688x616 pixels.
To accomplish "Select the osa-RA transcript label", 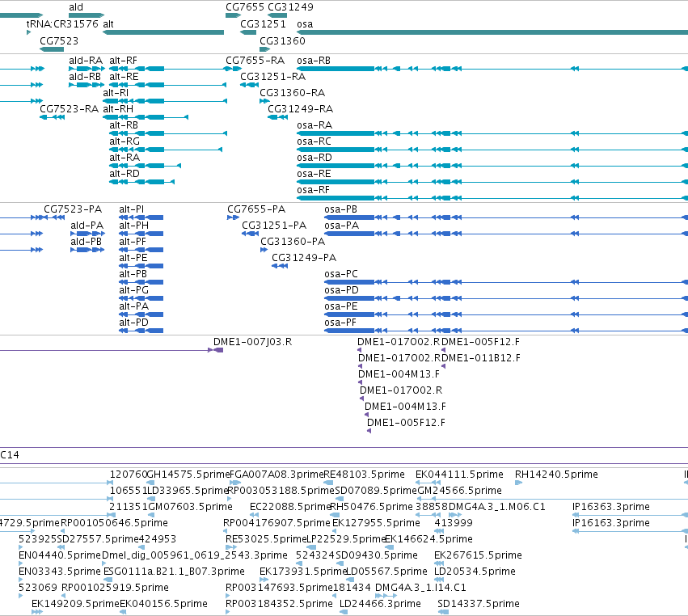I will pos(314,125).
